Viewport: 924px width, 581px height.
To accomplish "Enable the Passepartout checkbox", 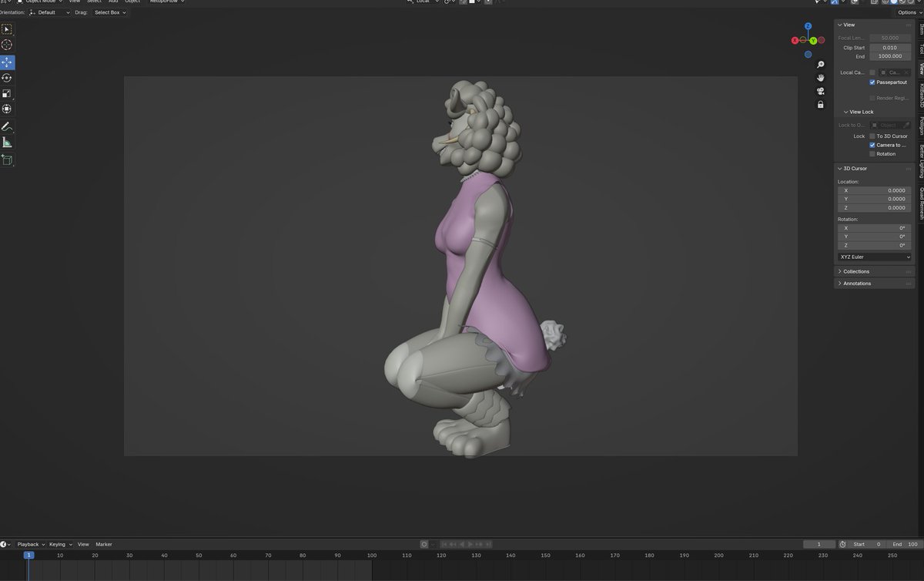I will [872, 82].
